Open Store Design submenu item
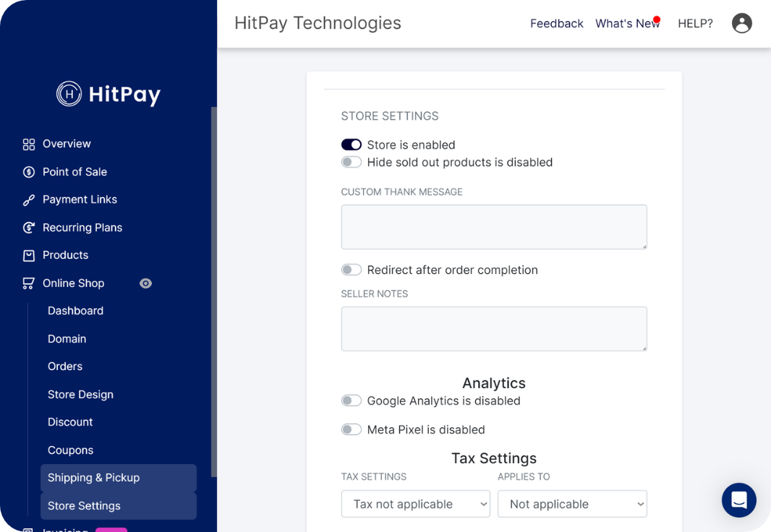Viewport: 771px width, 532px height. [x=80, y=395]
